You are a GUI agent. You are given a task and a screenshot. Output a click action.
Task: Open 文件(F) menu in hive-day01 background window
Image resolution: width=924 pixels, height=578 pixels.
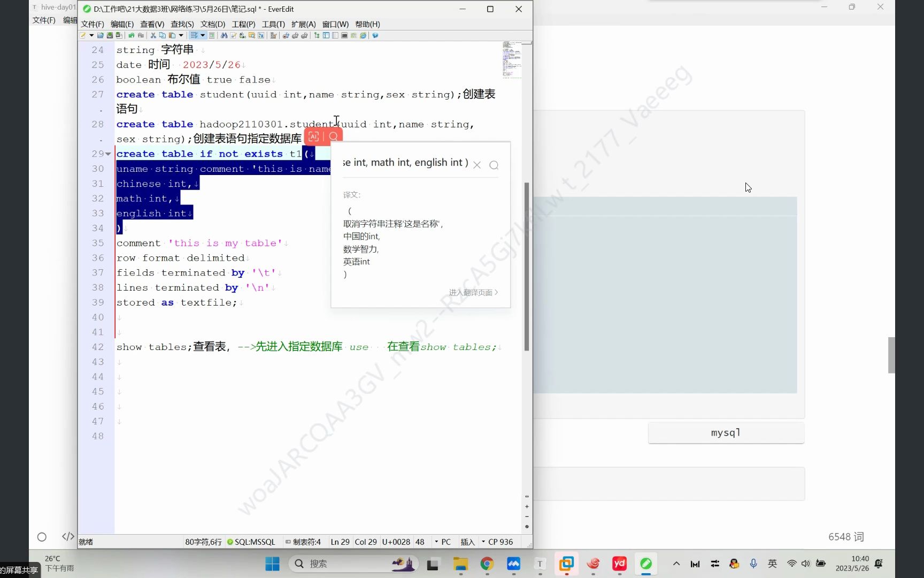pyautogui.click(x=44, y=20)
